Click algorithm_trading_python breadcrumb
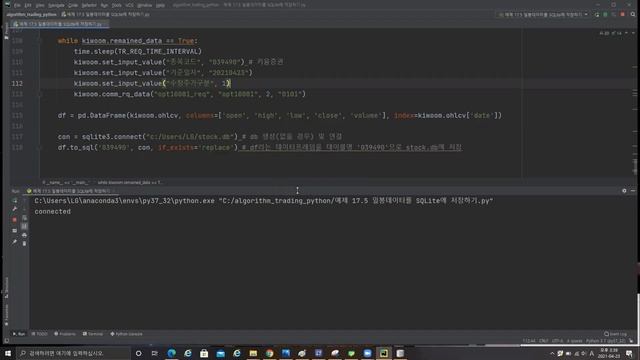 (x=31, y=14)
